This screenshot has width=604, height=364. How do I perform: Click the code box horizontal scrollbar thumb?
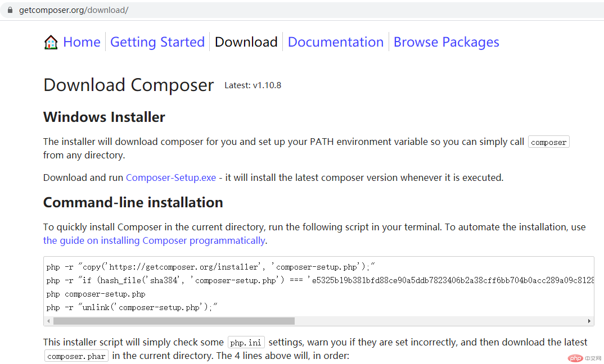tap(174, 321)
